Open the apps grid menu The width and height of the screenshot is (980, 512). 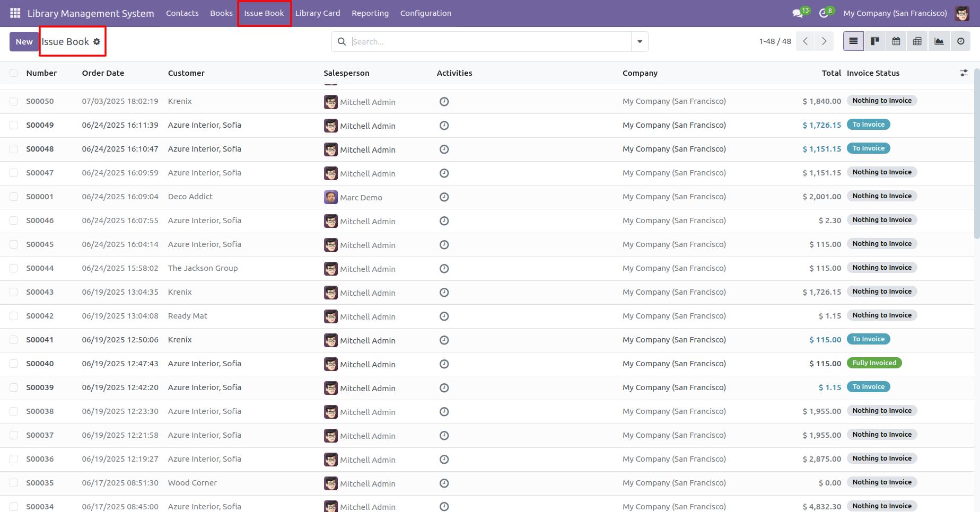click(15, 13)
